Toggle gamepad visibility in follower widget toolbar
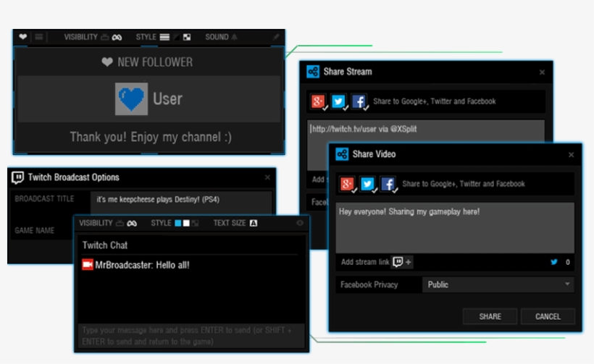This screenshot has width=594, height=364. point(117,37)
